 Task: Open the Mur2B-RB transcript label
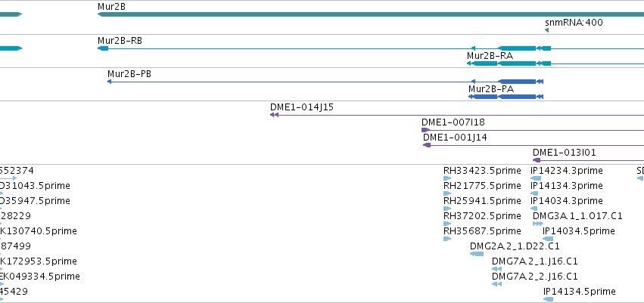click(120, 41)
